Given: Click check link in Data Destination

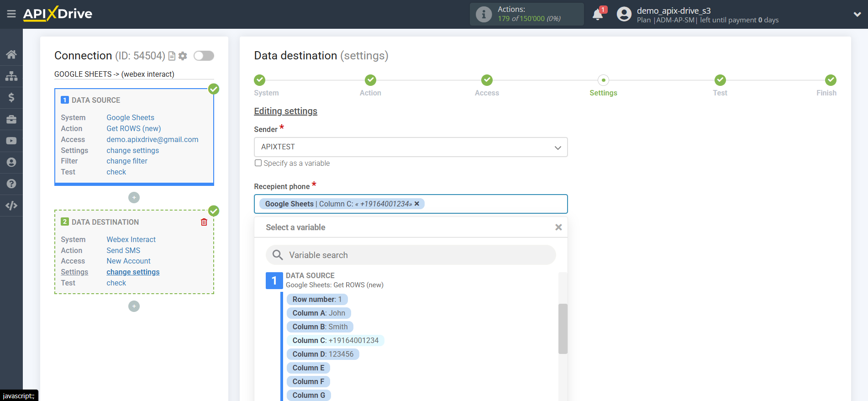Looking at the screenshot, I should click(116, 283).
